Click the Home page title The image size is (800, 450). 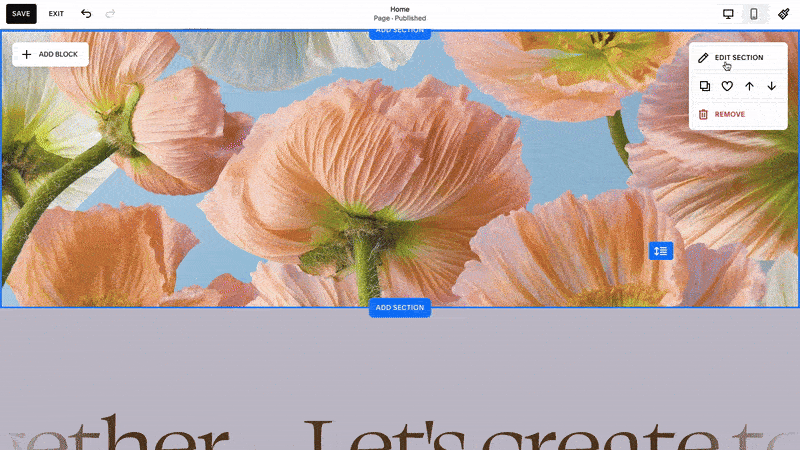(400, 9)
